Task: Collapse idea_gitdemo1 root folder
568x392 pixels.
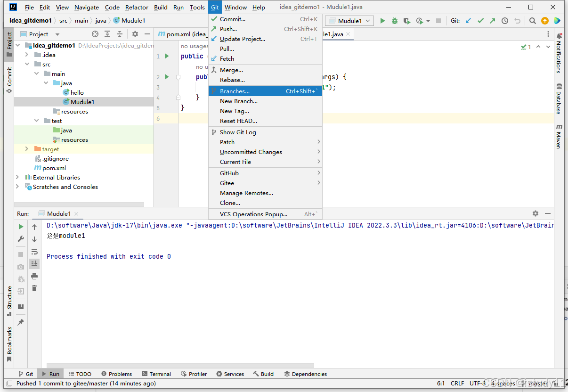Action: 18,45
